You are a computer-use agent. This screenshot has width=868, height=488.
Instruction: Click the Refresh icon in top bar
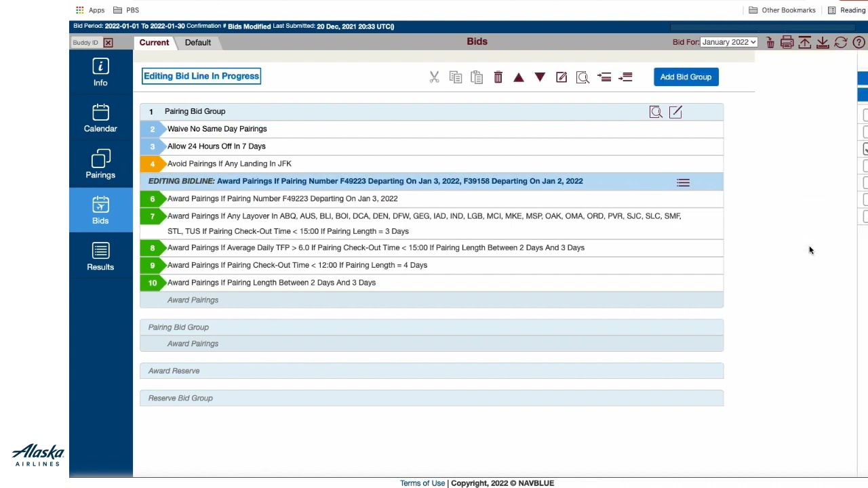coord(841,43)
